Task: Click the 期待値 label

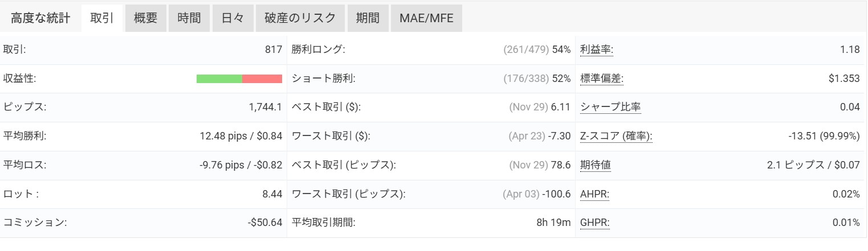Action: [596, 165]
